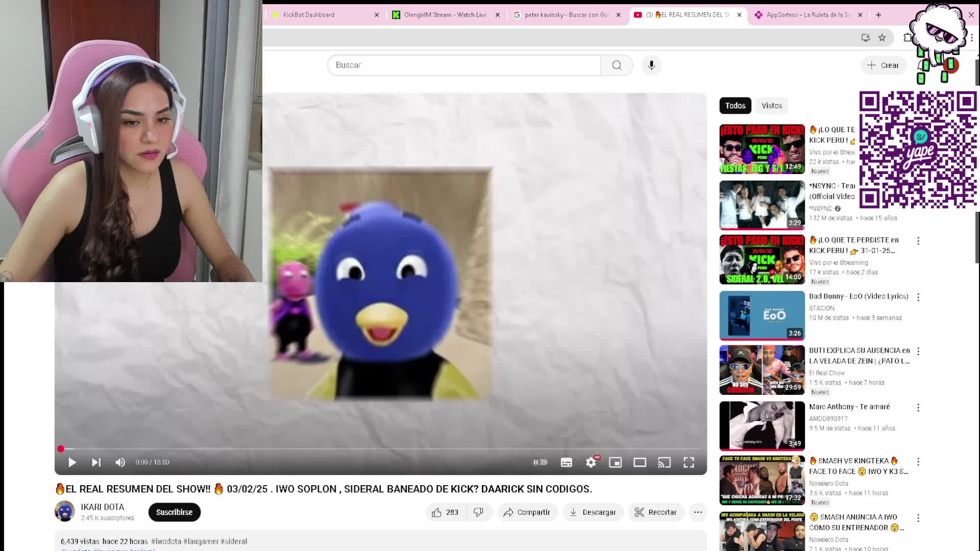This screenshot has height=551, width=980.
Task: Open BUTI EXPLICA SU AUSENCIA video title
Action: point(860,356)
